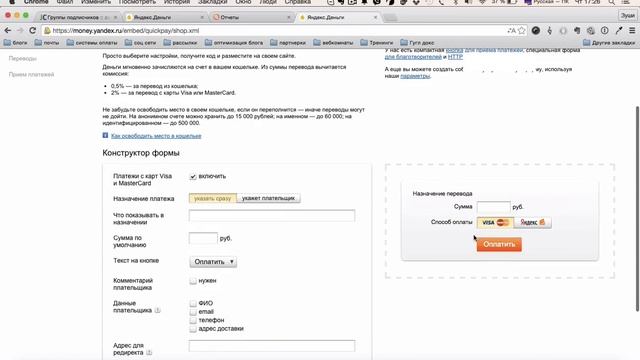Open macOS Notification Center icon
Viewport: 640px width, 360px height.
click(627, 2)
